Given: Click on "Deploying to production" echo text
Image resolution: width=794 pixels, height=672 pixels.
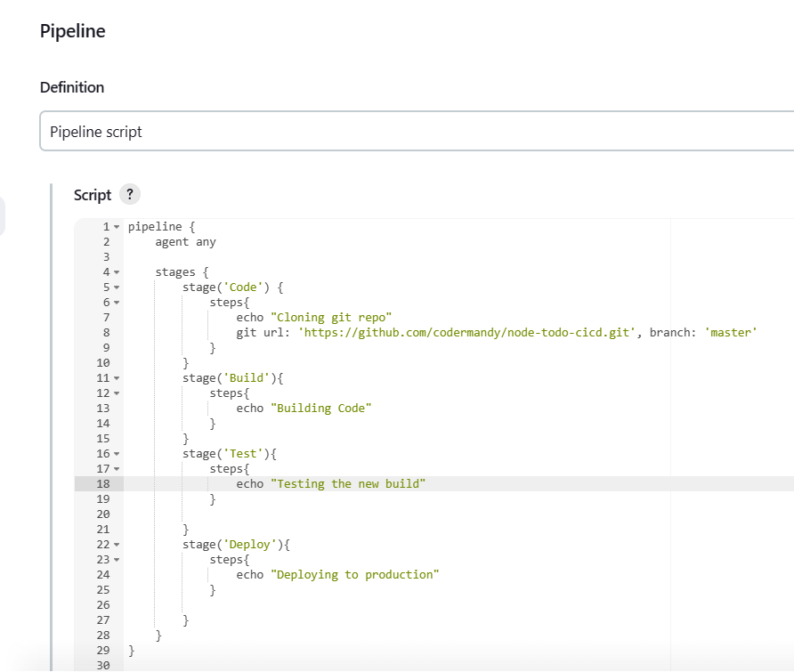Looking at the screenshot, I should coord(354,575).
